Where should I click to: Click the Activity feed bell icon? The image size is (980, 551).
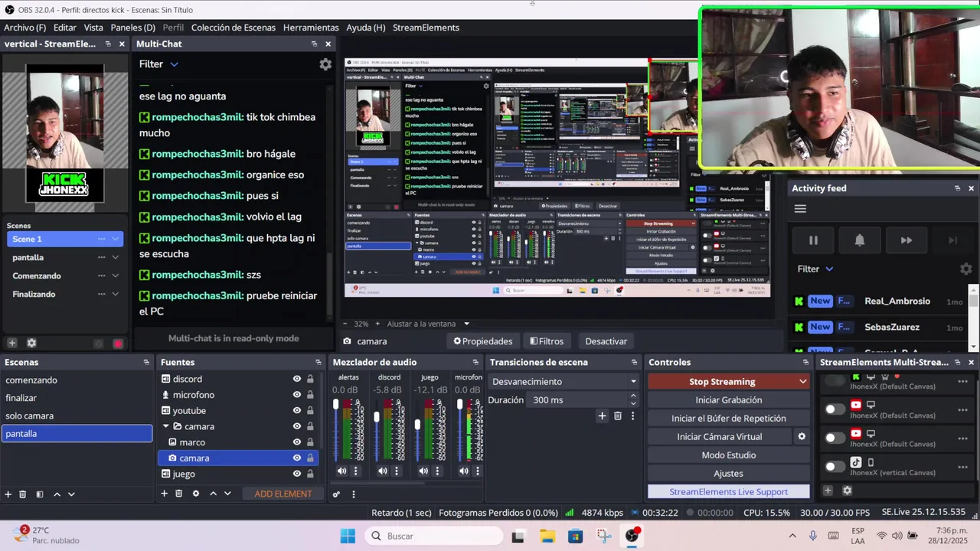click(x=860, y=240)
